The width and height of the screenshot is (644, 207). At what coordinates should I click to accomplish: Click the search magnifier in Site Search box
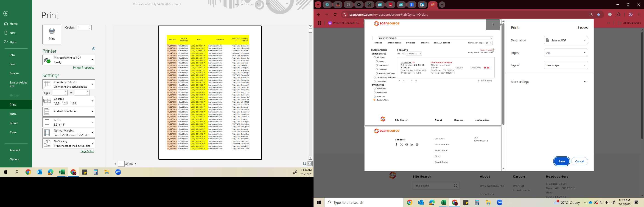pyautogui.click(x=456, y=186)
